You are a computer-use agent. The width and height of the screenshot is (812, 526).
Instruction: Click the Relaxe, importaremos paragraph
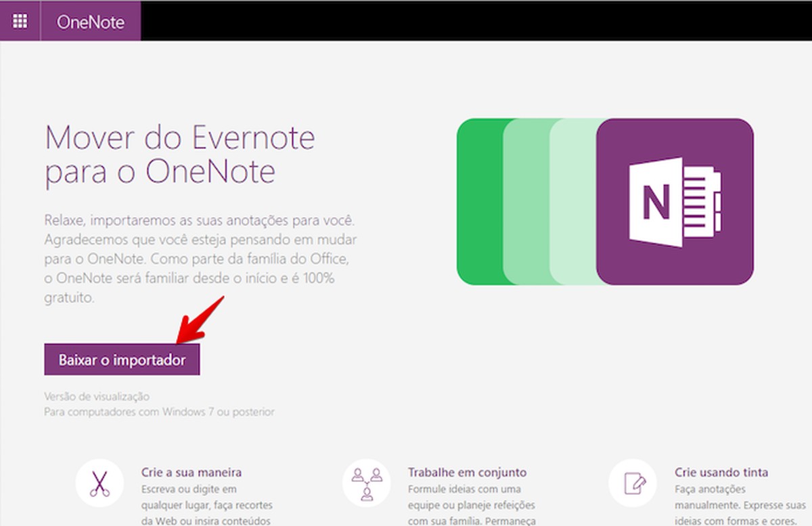(201, 259)
